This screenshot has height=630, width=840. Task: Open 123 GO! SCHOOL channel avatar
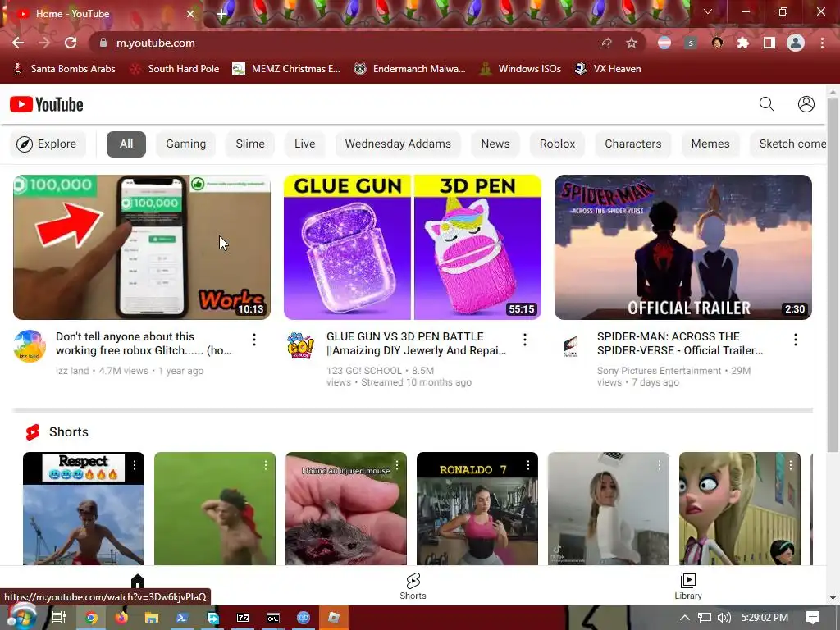click(x=300, y=346)
